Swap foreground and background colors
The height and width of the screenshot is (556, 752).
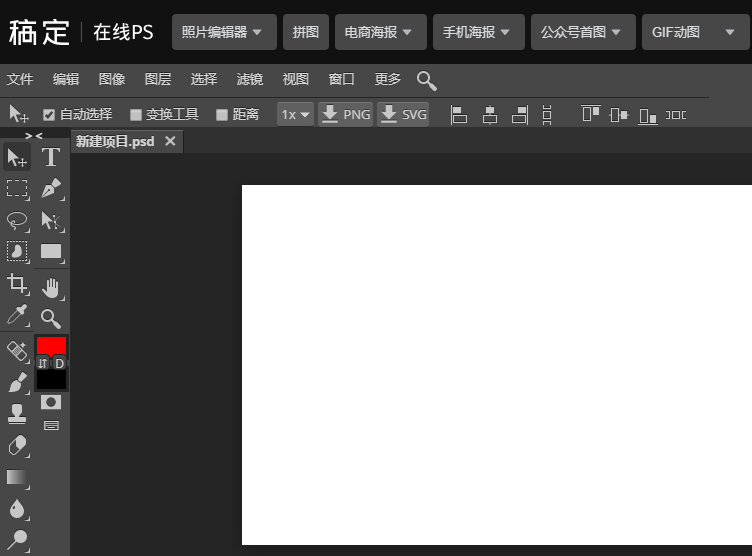[x=43, y=363]
